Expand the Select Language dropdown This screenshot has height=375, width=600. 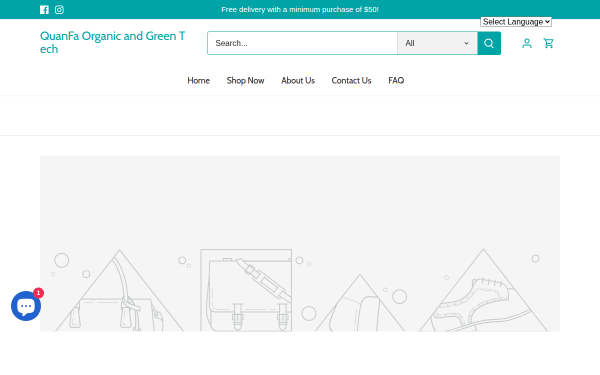(x=516, y=22)
